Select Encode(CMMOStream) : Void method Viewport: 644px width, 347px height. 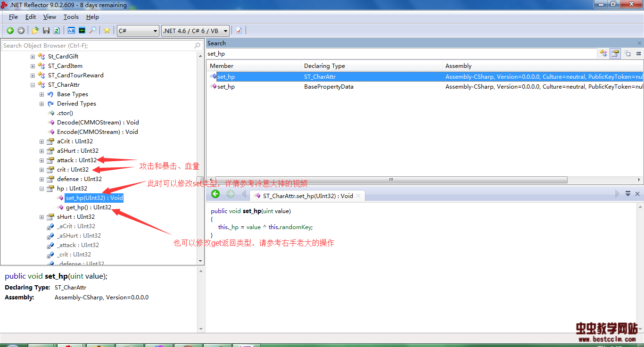click(x=97, y=132)
